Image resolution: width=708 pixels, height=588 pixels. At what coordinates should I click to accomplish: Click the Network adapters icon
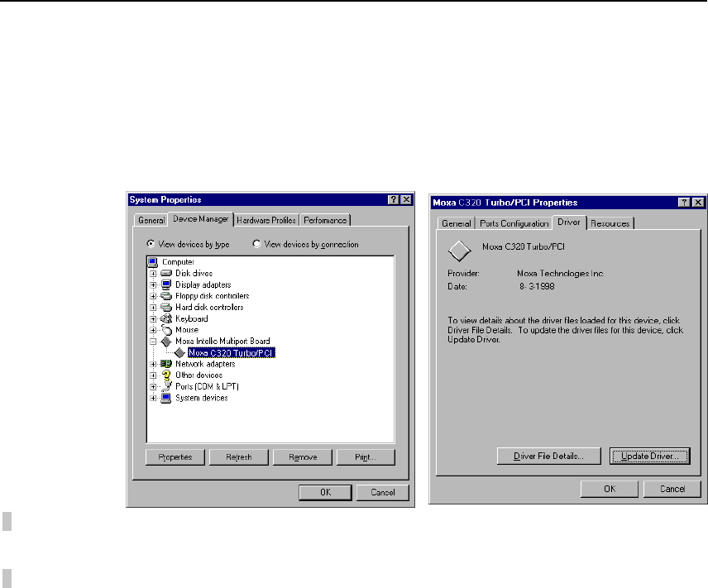pos(166,364)
